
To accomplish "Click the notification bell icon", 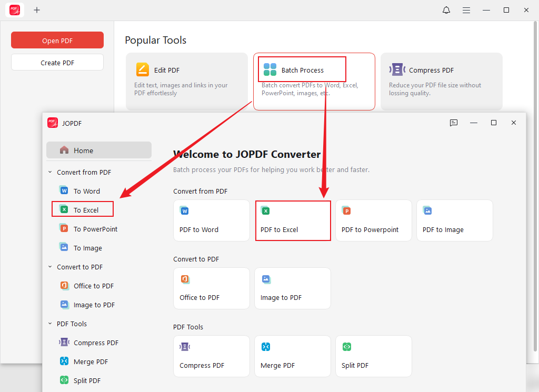I will pyautogui.click(x=446, y=10).
